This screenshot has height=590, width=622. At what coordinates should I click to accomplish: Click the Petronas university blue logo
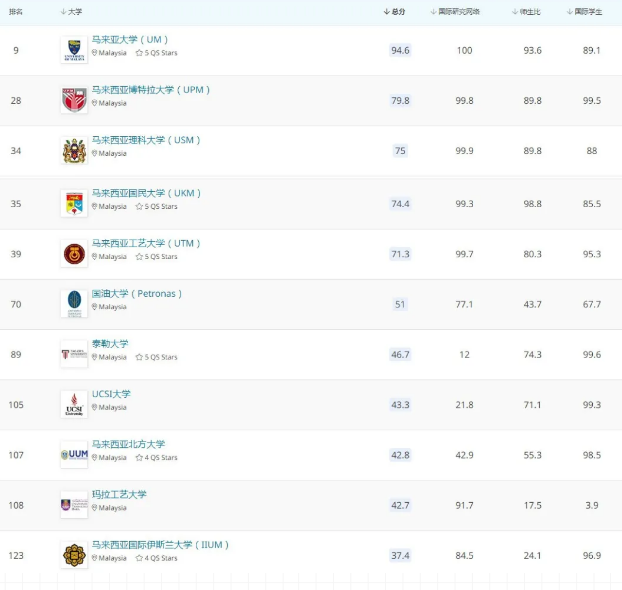tap(74, 304)
